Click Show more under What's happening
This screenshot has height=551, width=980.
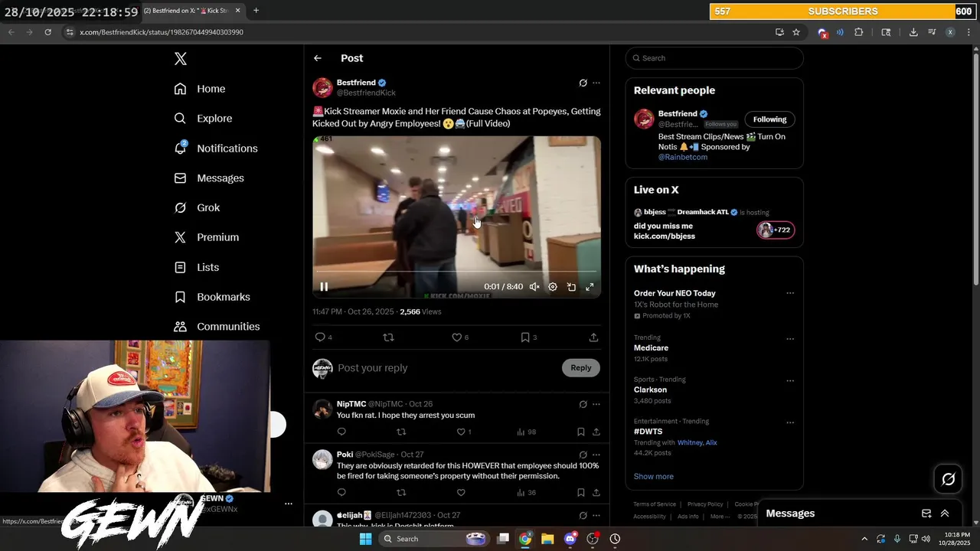pyautogui.click(x=654, y=476)
